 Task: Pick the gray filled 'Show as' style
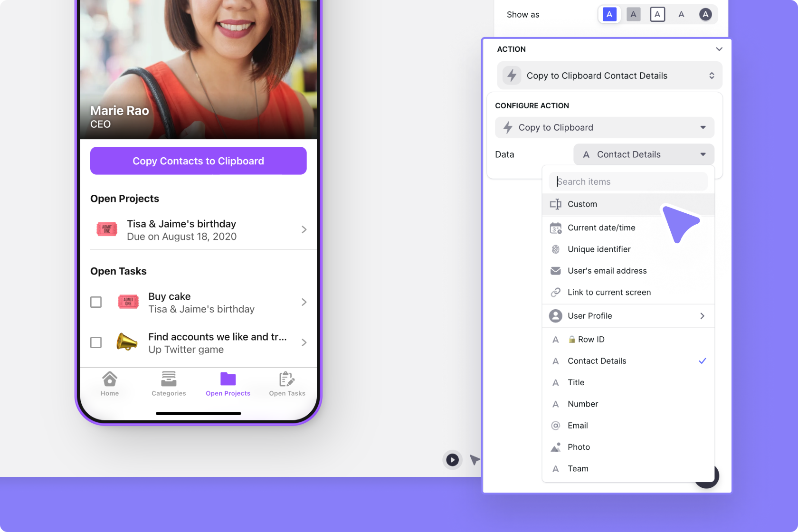click(633, 15)
